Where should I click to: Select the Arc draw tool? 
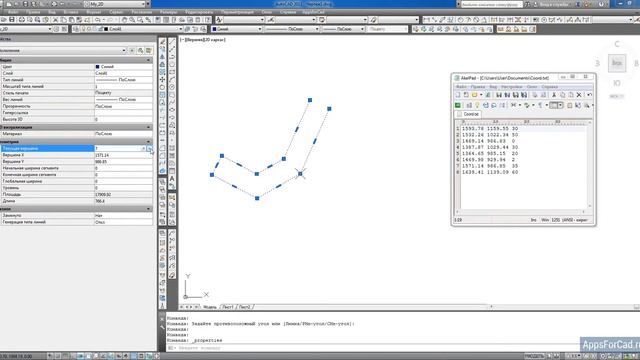(x=172, y=80)
